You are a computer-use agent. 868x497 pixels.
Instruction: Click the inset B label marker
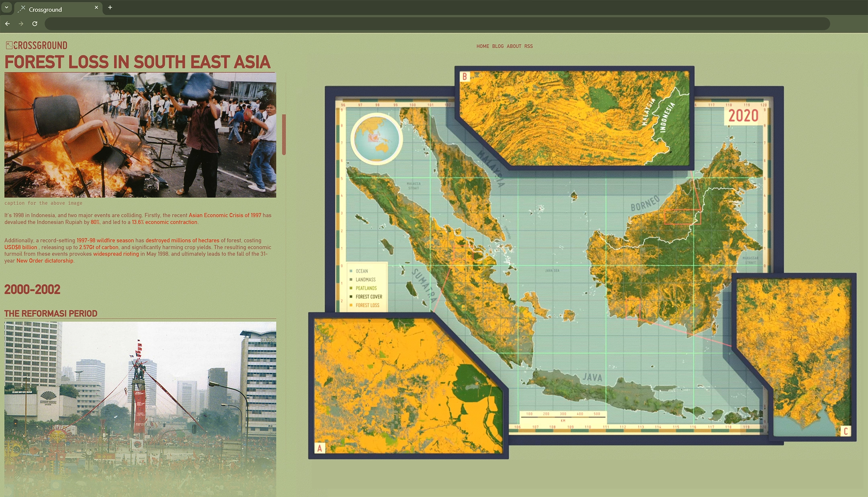[465, 76]
